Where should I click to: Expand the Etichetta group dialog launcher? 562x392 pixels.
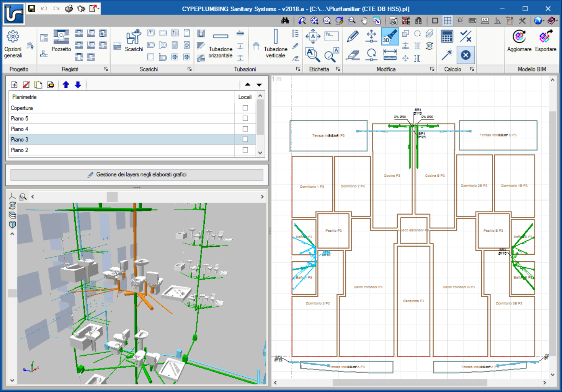point(338,69)
